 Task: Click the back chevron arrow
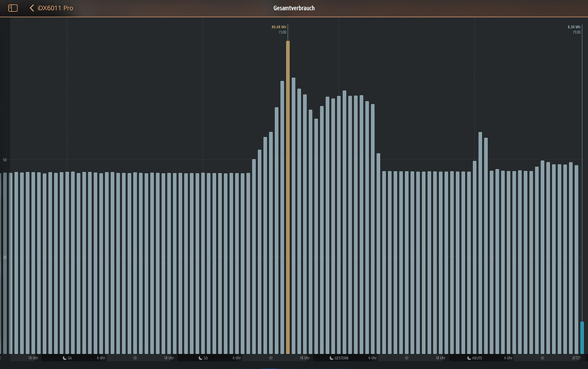tap(32, 8)
